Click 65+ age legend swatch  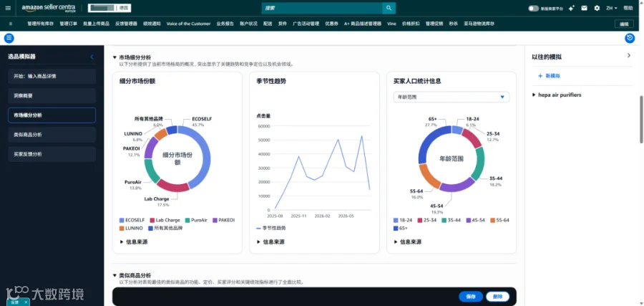396,228
